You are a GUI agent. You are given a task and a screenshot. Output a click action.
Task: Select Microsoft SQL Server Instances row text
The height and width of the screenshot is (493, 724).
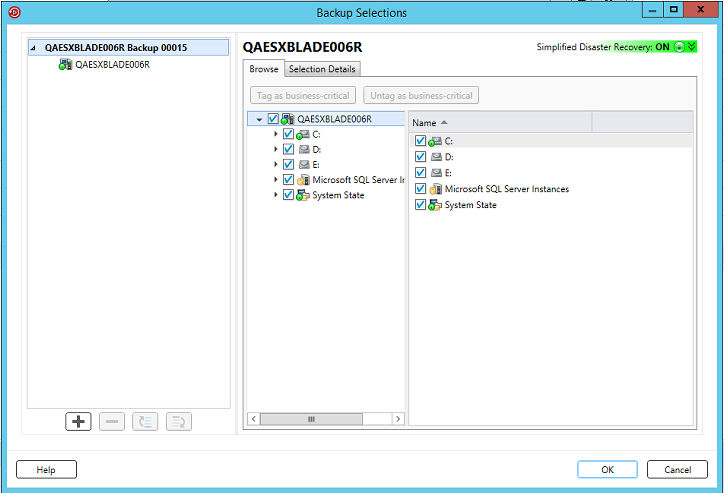507,189
